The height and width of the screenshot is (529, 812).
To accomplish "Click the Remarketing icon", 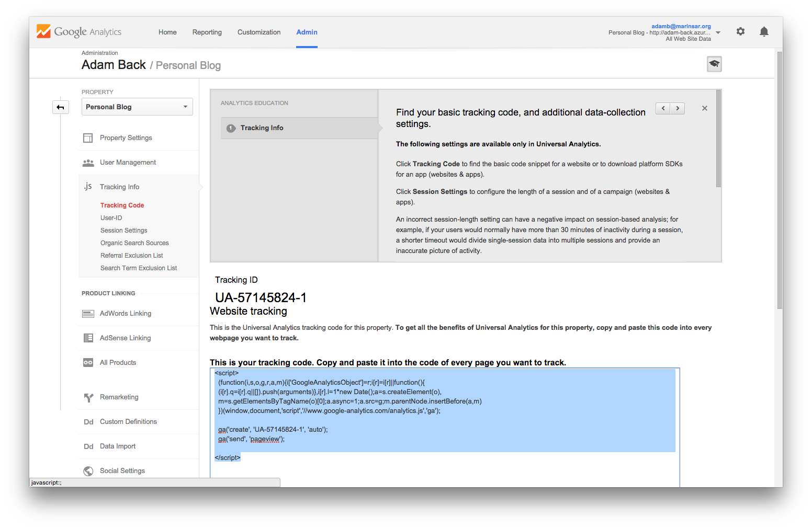I will point(88,397).
